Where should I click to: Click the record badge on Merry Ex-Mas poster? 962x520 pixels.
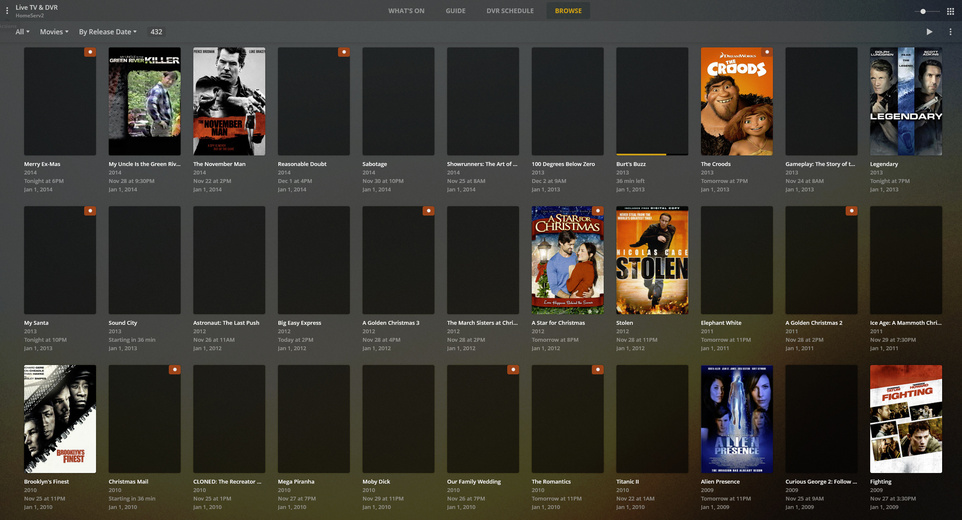pos(90,52)
